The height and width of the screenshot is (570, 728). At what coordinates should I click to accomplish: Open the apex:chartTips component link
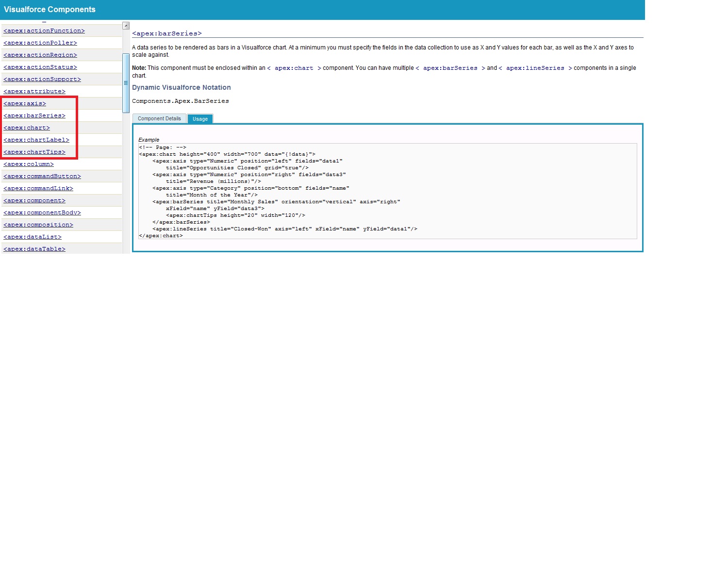click(x=34, y=152)
